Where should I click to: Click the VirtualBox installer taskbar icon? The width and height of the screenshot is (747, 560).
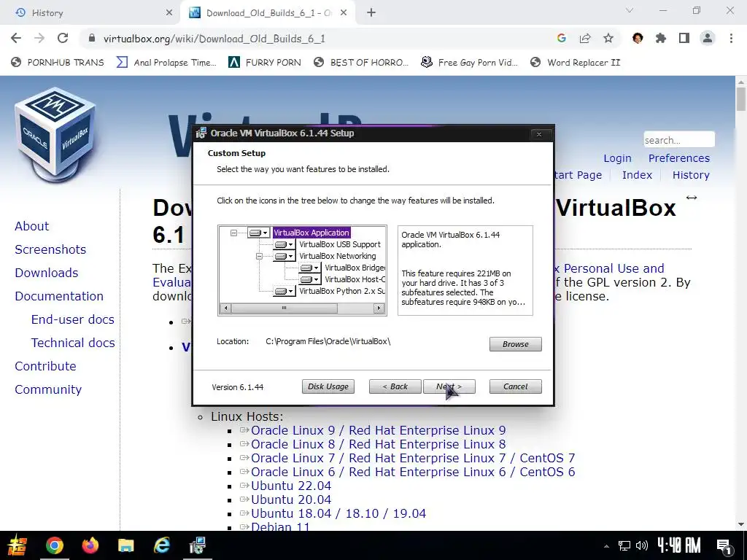coord(197,545)
